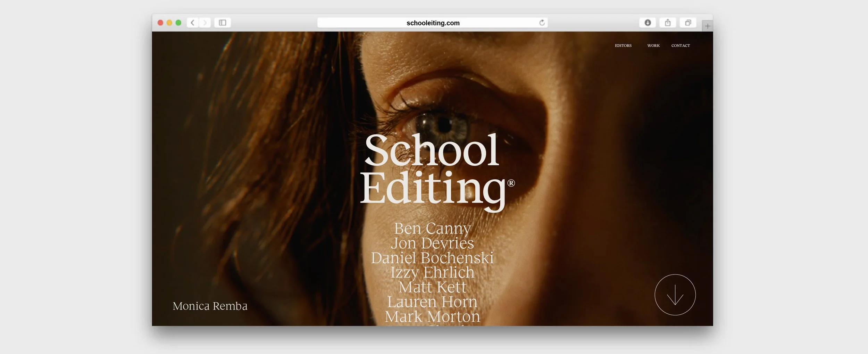Click the Monica Remba caption
Viewport: 868px width, 354px height.
point(210,306)
